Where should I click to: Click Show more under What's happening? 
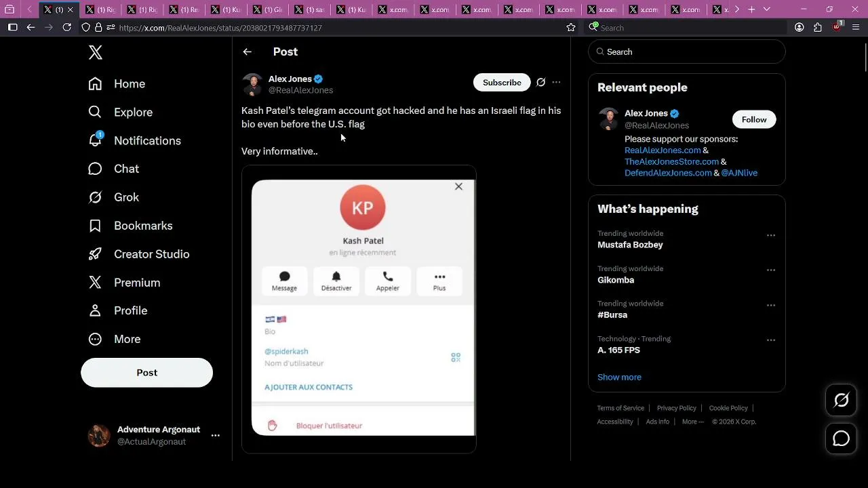pos(619,377)
